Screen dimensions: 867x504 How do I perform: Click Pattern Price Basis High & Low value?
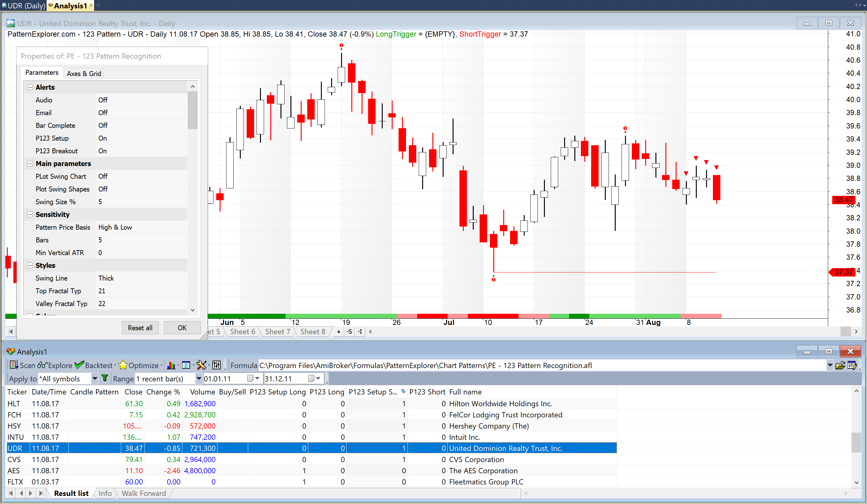[141, 227]
